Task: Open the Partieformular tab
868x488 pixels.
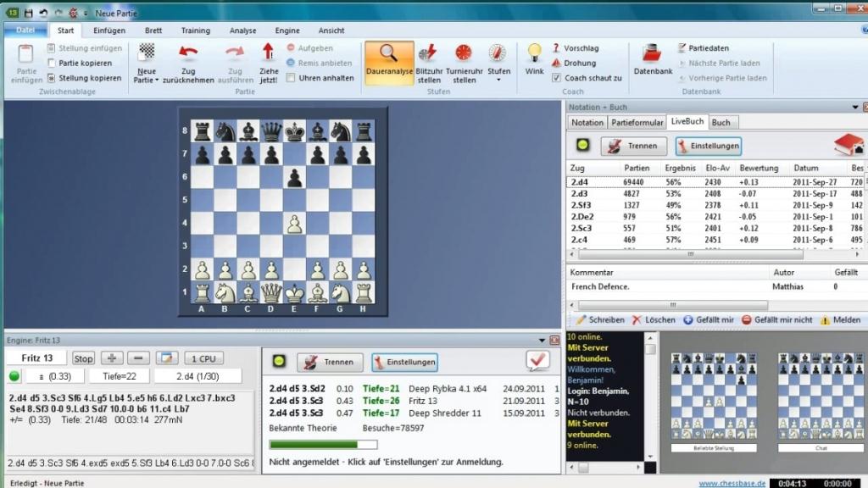Action: [x=637, y=122]
